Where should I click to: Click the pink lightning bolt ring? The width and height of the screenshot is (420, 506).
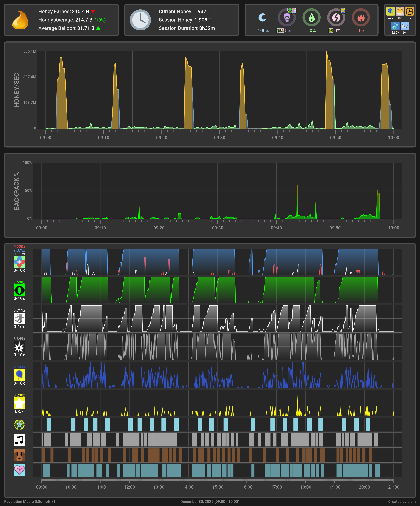[x=336, y=17]
